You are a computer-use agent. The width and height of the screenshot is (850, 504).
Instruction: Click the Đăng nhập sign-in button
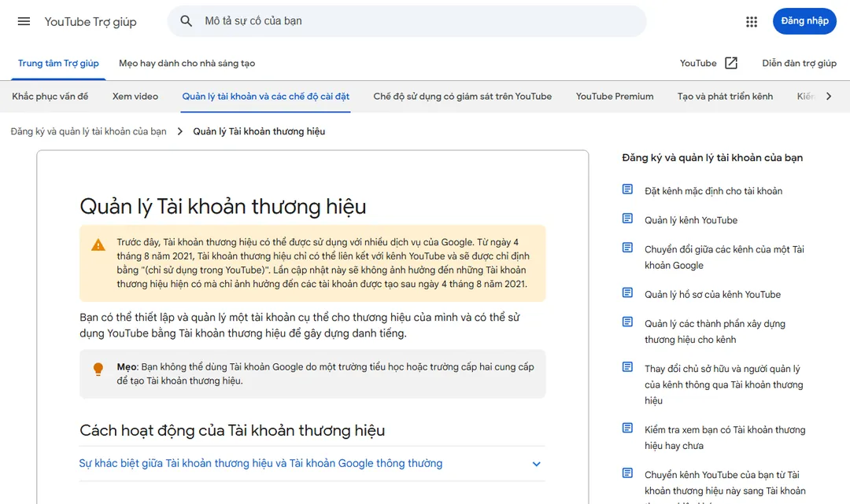click(804, 21)
